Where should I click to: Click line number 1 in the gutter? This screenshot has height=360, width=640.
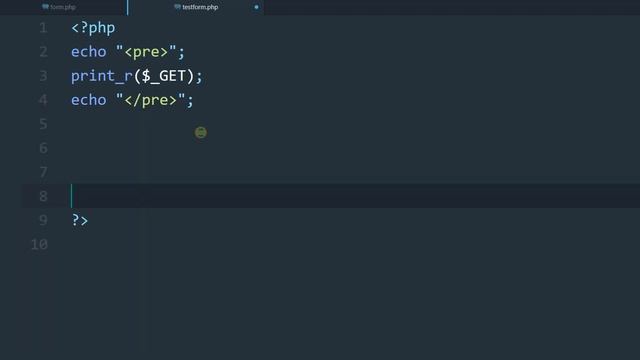click(x=43, y=28)
